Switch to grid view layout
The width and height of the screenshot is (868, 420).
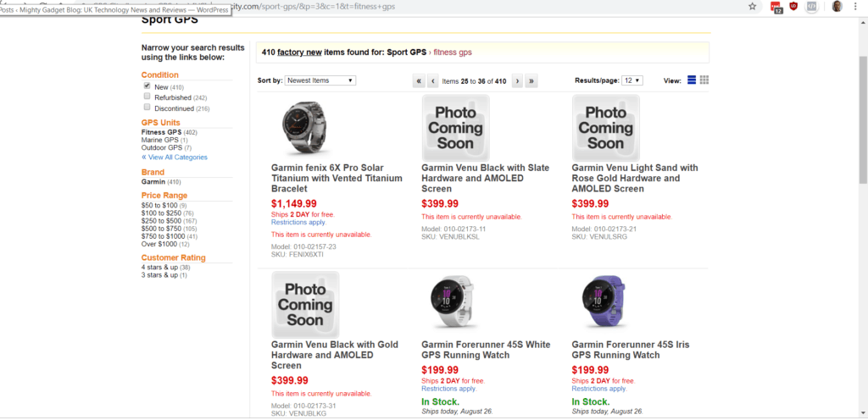coord(704,80)
